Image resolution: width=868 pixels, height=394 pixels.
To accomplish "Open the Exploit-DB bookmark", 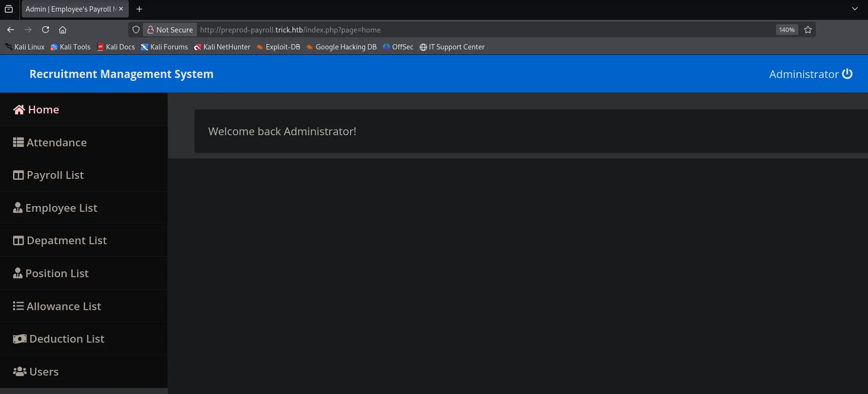I will [x=278, y=47].
